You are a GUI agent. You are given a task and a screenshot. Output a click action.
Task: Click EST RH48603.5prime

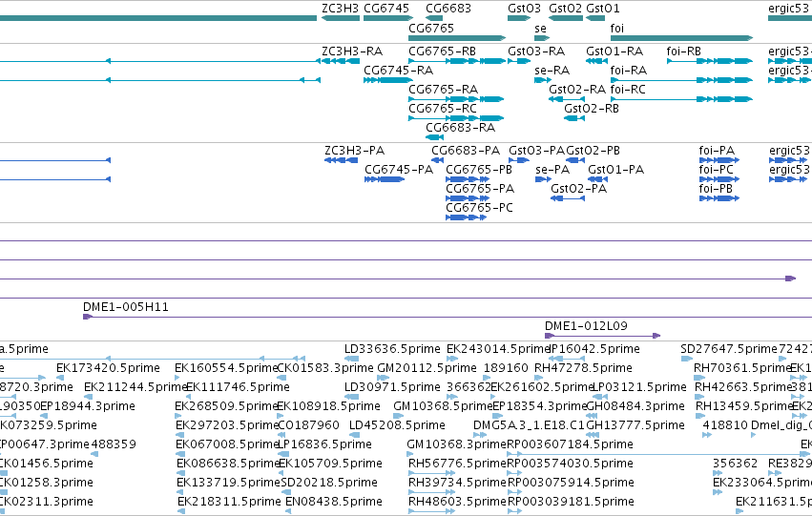pos(457,502)
